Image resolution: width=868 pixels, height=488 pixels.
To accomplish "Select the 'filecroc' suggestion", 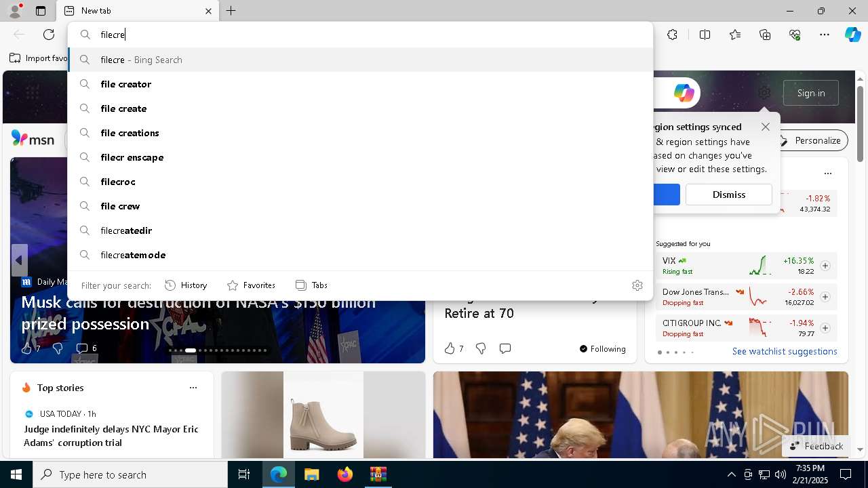I will coord(361,182).
